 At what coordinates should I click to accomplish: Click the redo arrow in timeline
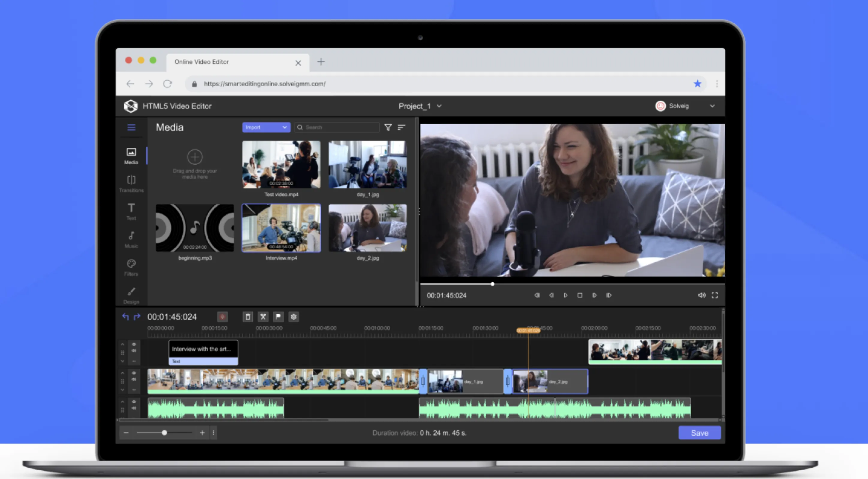point(137,316)
